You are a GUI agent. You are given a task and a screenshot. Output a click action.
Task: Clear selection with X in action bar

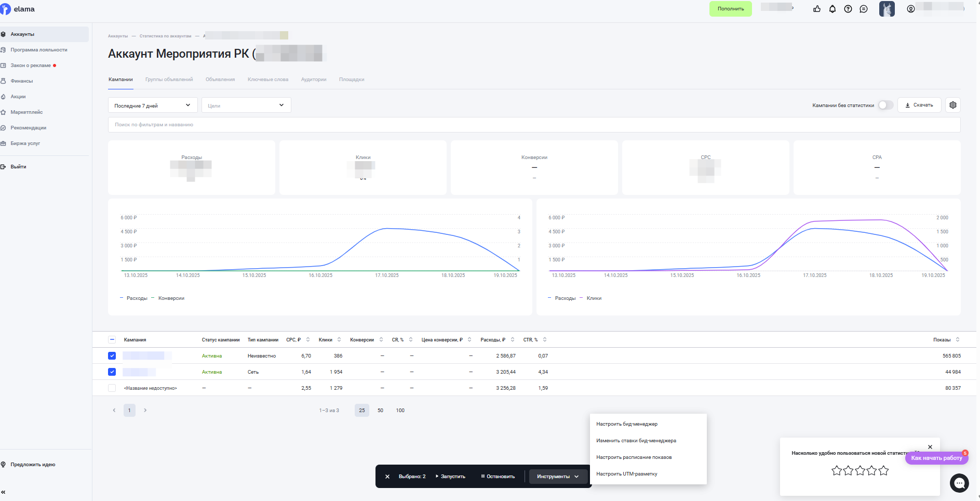387,477
